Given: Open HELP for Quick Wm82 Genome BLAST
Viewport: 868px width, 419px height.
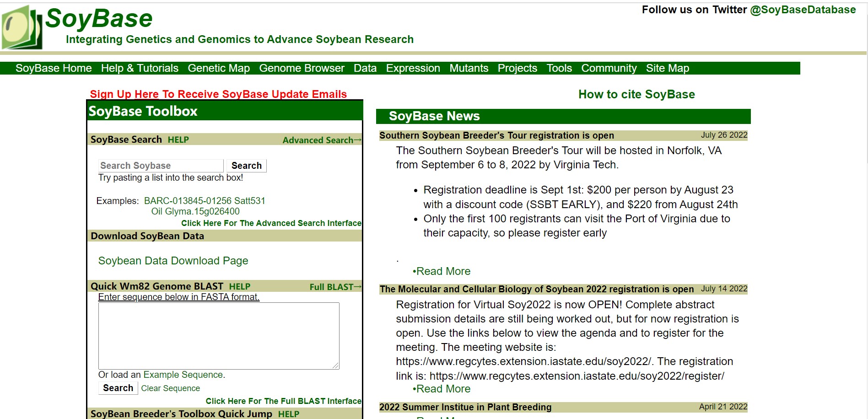Looking at the screenshot, I should point(239,286).
